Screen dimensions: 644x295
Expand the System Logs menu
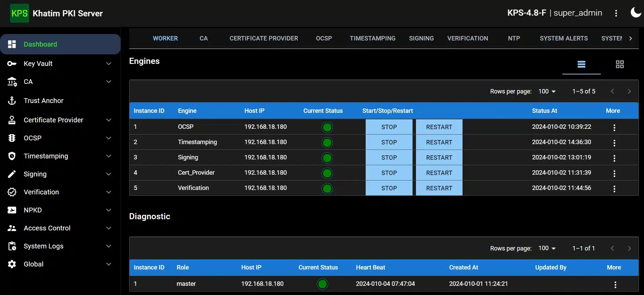click(x=109, y=246)
